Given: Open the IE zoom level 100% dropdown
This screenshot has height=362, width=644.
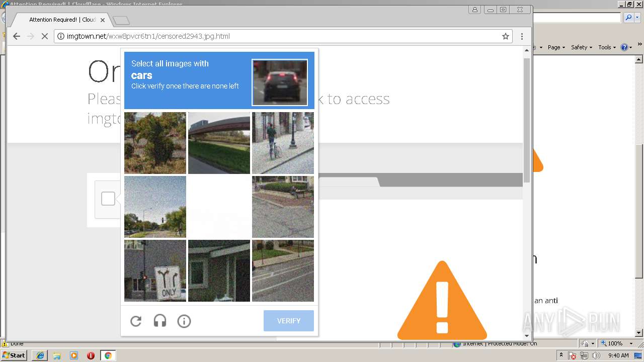Looking at the screenshot, I should tap(631, 343).
